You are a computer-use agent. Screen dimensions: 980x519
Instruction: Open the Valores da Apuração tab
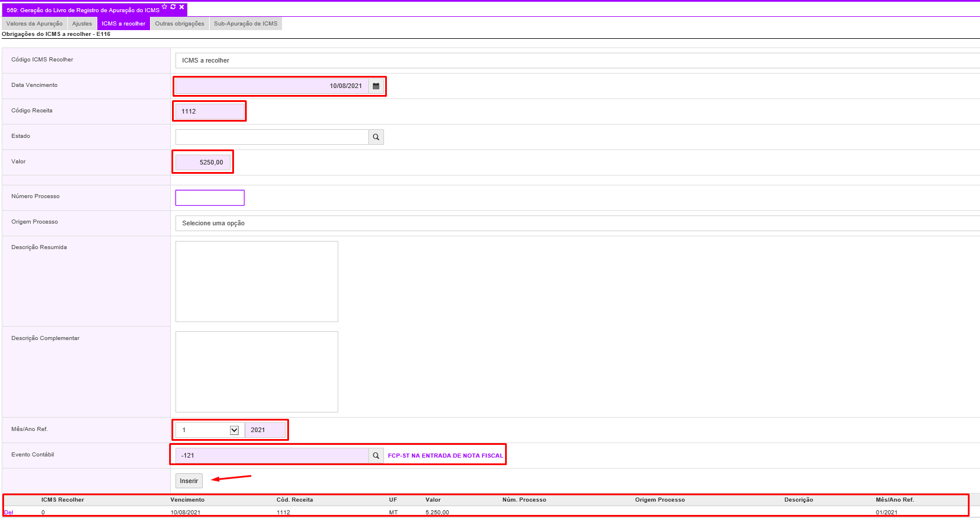coord(34,24)
